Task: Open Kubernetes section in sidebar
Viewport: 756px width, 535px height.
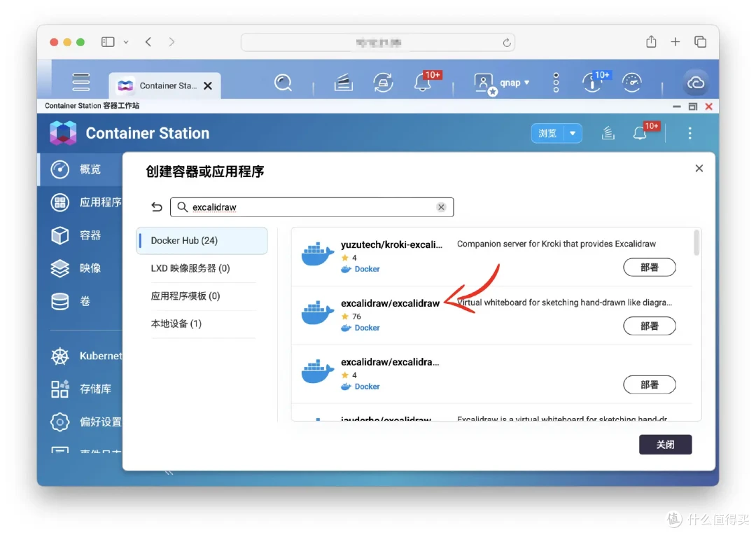Action: 80,356
